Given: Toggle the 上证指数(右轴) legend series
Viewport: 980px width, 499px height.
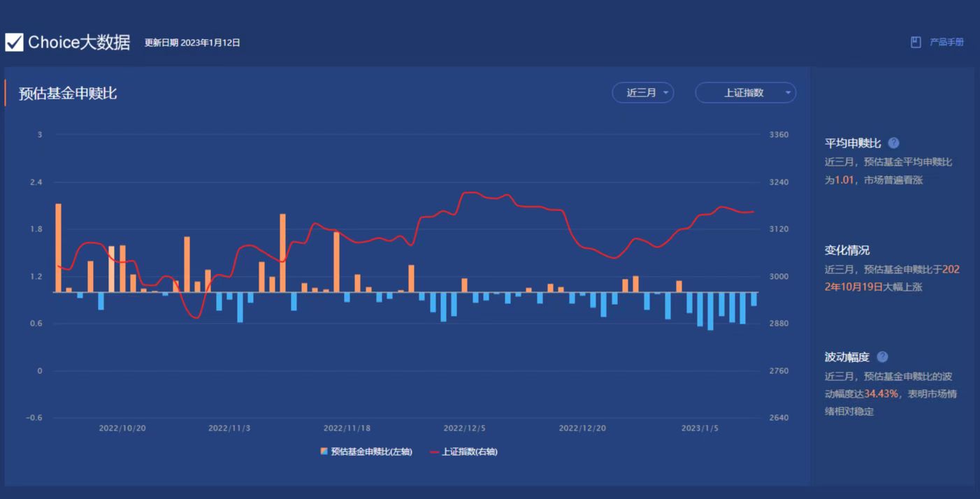Looking at the screenshot, I should pyautogui.click(x=463, y=451).
